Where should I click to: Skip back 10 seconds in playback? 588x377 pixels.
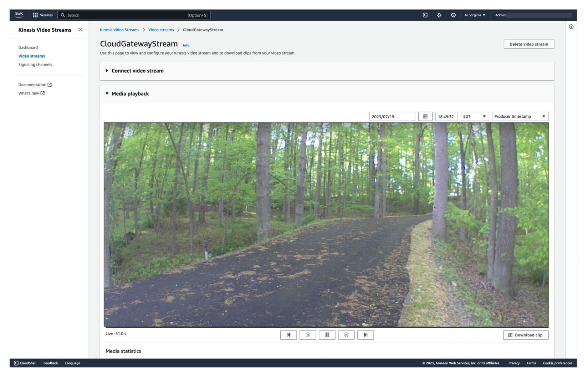tap(308, 335)
